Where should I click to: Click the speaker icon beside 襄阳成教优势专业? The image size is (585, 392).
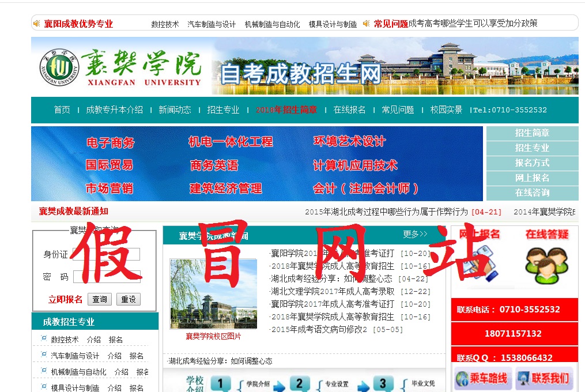[36, 24]
